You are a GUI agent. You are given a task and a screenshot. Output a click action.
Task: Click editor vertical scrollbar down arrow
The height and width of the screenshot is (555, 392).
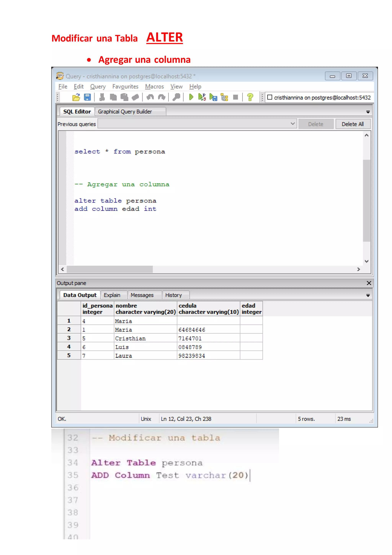point(366,261)
